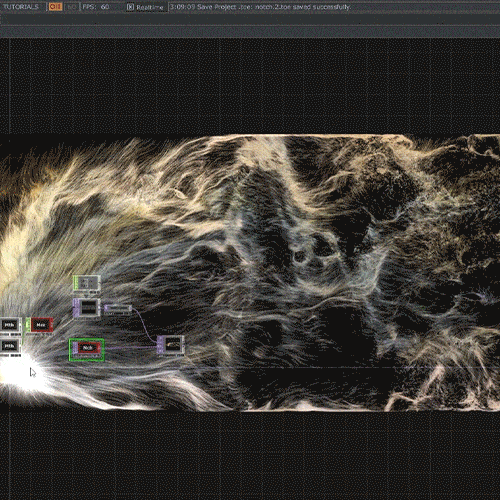Click the green flag strip on red node
Screen dimensions: 500x500
(x=28, y=325)
